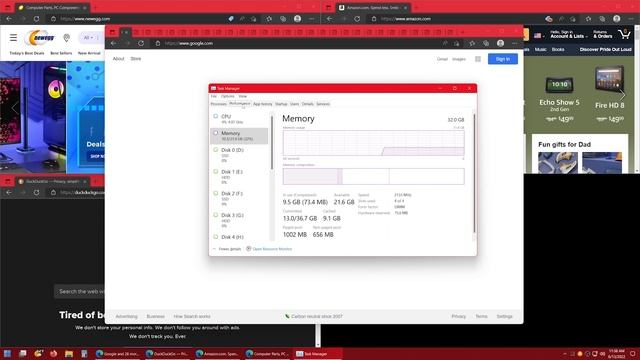Collapse Task Manager with Fewer details
The height and width of the screenshot is (360, 640).
coord(227,249)
